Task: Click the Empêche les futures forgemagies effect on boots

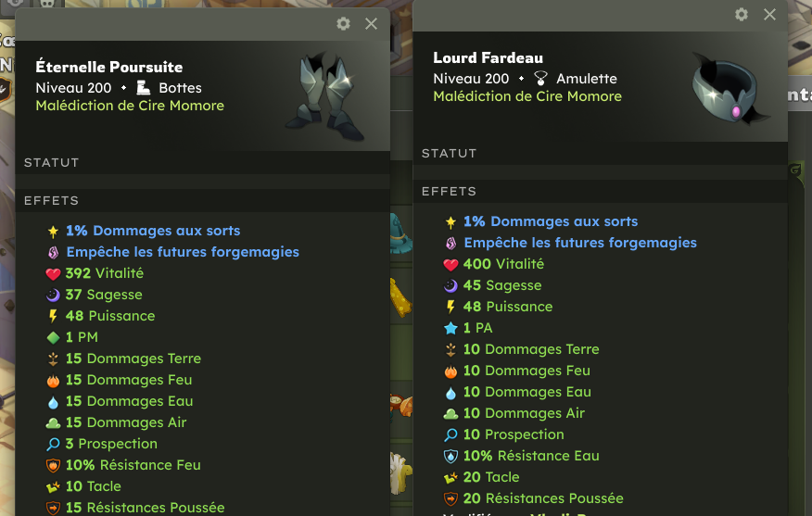Action: [x=183, y=252]
